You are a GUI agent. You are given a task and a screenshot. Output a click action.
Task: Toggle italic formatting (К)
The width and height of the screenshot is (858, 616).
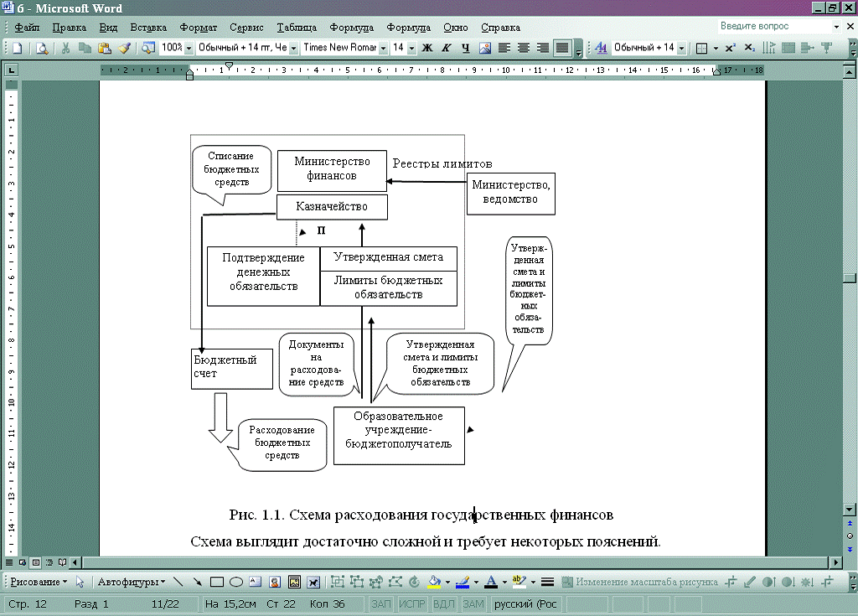click(447, 48)
